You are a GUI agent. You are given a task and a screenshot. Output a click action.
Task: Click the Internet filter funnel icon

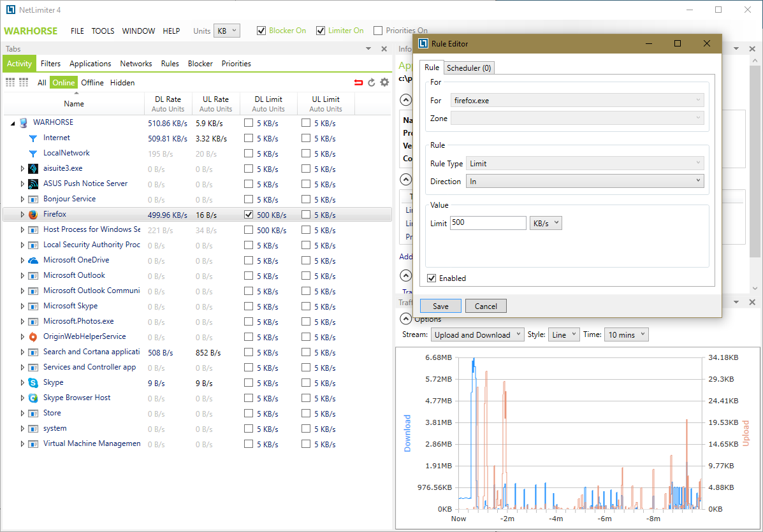point(33,139)
